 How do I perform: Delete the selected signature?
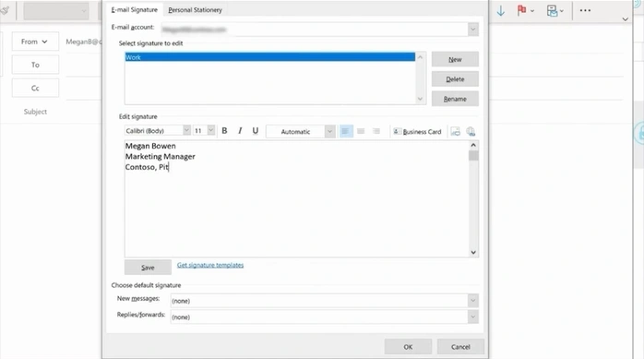pos(455,78)
